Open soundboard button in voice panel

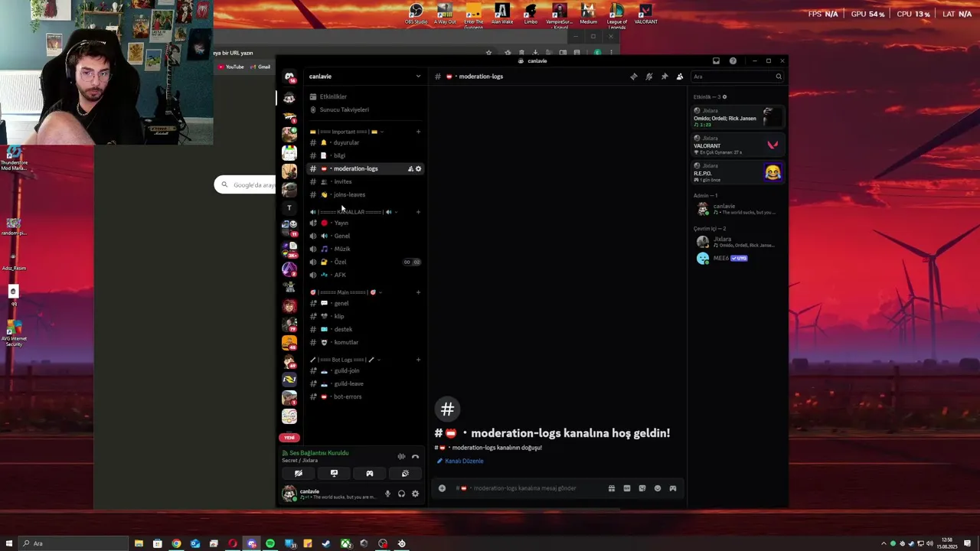click(405, 474)
